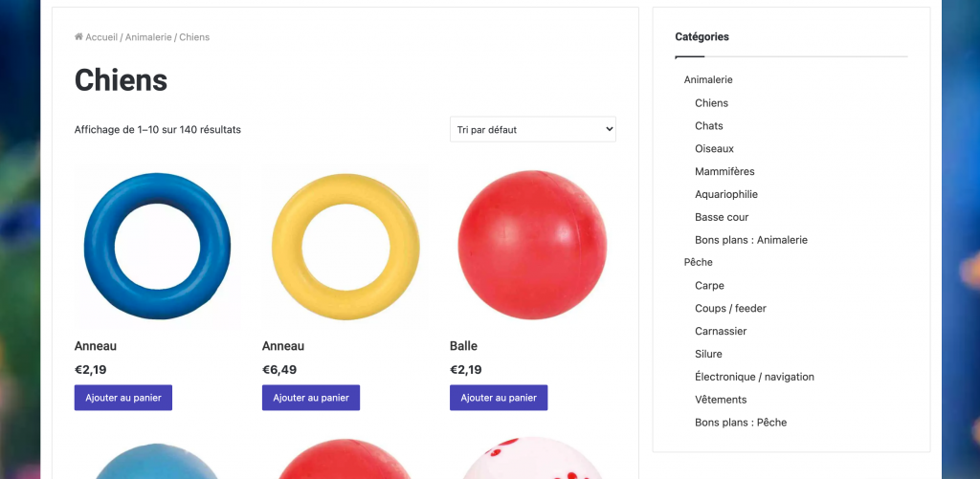Go to Accueil in the breadcrumb
The width and height of the screenshot is (980, 479).
coord(101,37)
